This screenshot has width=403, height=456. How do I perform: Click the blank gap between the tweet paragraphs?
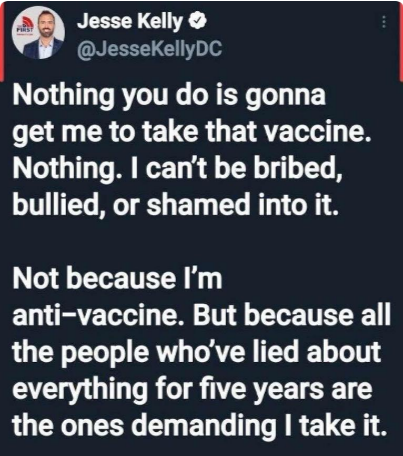201,242
